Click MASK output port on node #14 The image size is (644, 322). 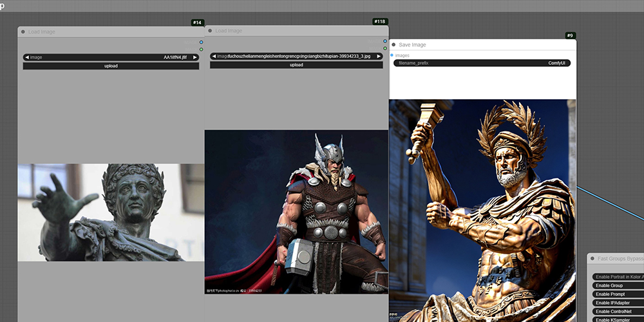coord(201,50)
